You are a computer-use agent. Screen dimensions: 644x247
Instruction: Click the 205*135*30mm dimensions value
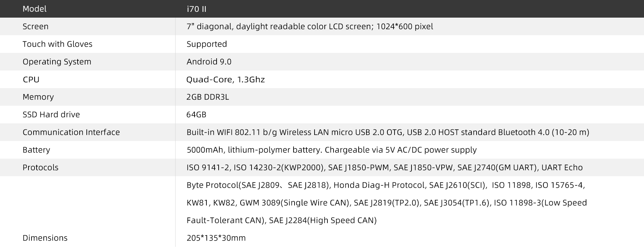216,238
